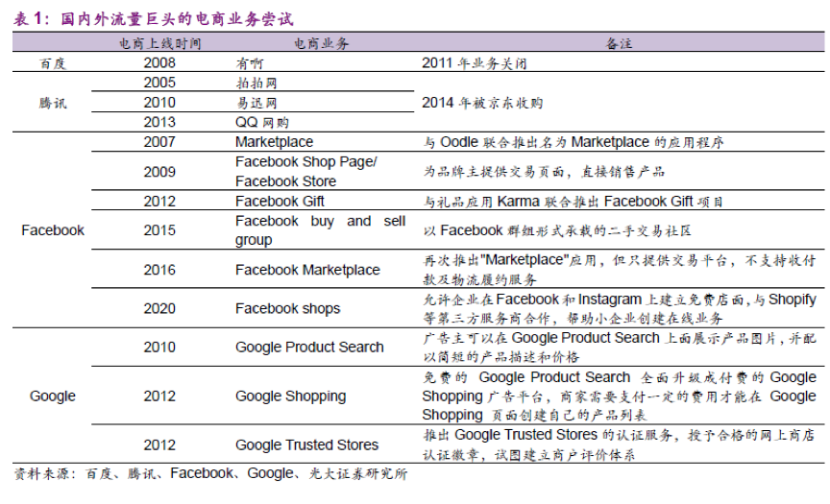
Task: Select the '有啊' business cell
Action: pos(250,63)
